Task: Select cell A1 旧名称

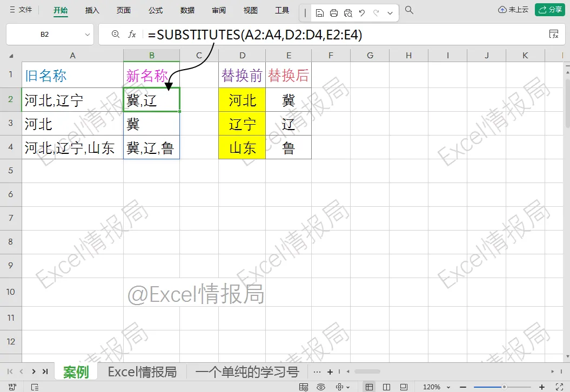Action: [72, 75]
